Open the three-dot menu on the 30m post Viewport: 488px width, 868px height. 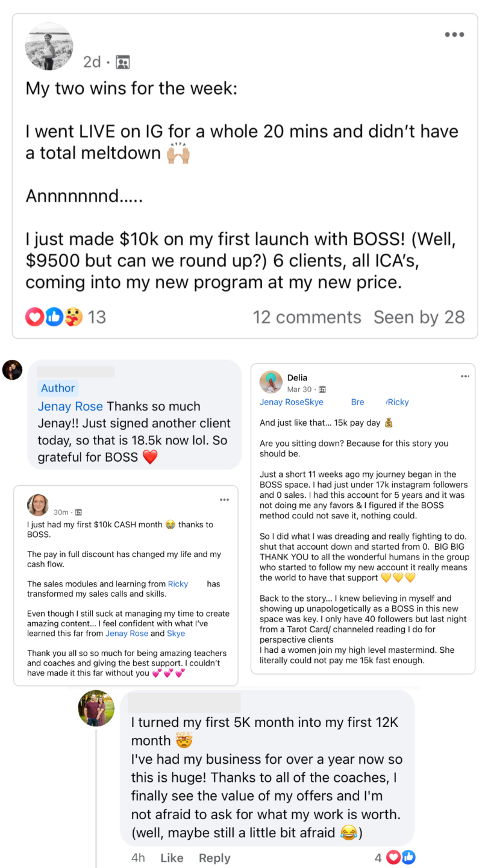point(224,500)
